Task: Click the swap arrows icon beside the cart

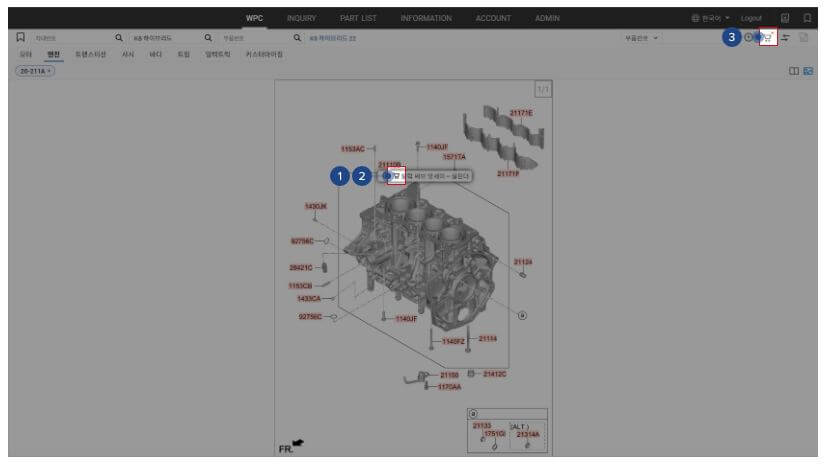Action: coord(786,38)
